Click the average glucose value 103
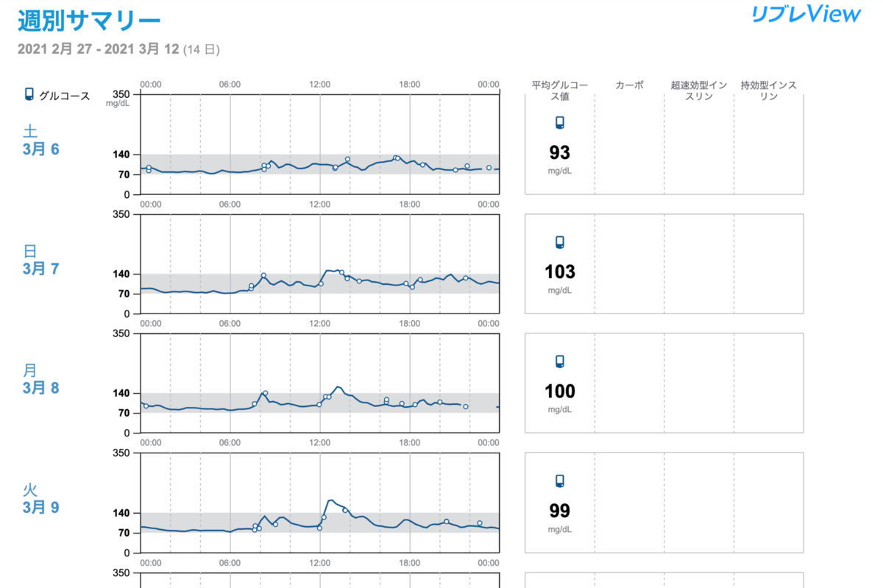883x588 pixels. pyautogui.click(x=560, y=272)
